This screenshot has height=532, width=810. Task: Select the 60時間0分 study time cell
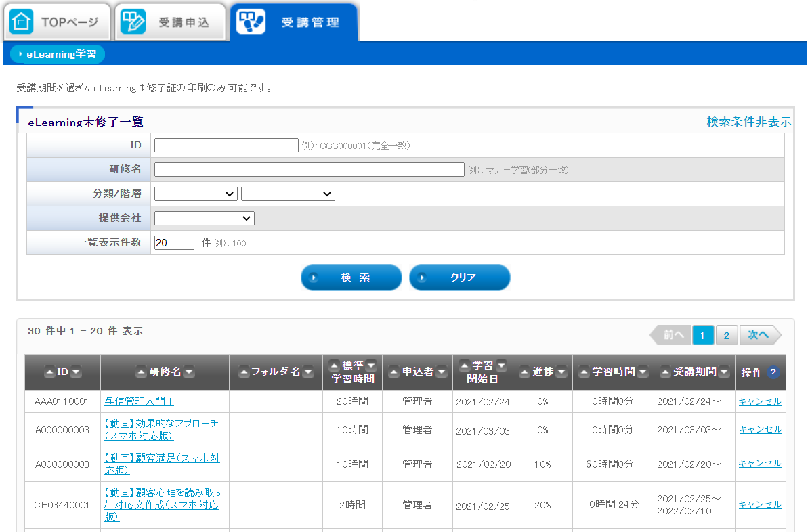point(613,464)
